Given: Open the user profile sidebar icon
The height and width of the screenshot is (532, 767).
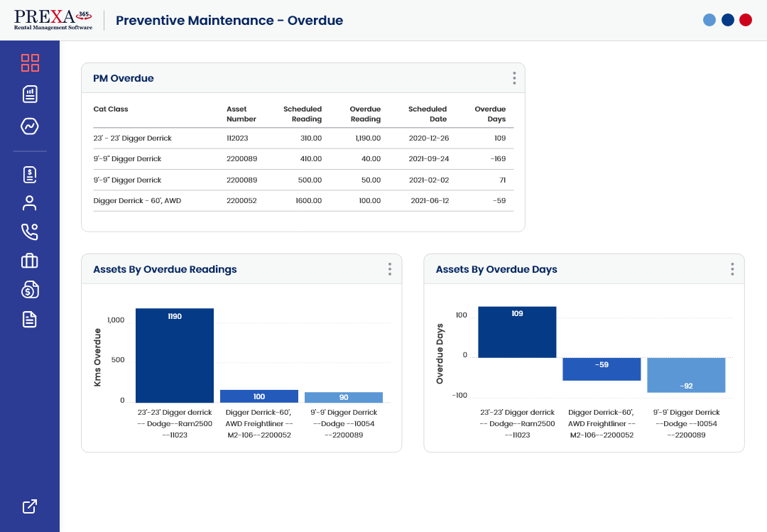Looking at the screenshot, I should (x=30, y=203).
